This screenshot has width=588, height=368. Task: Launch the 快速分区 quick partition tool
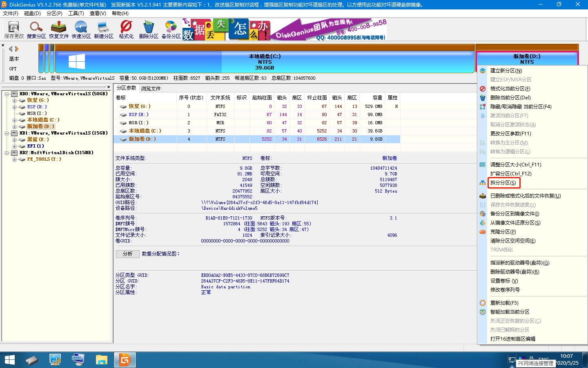(81, 30)
